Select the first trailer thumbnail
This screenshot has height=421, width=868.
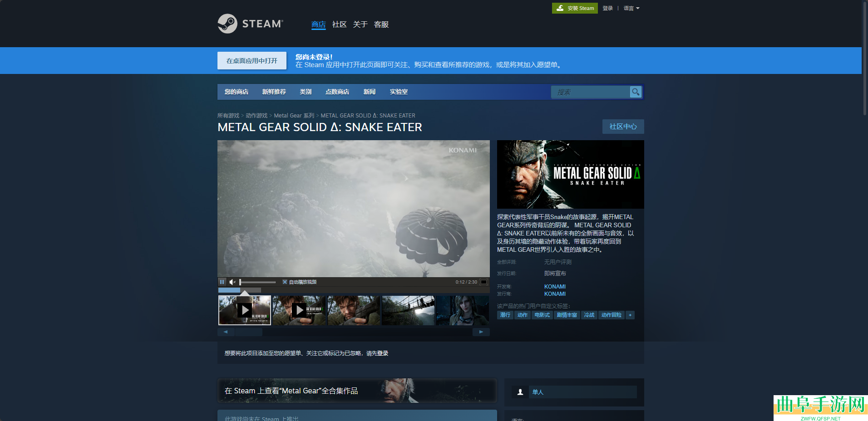coord(245,310)
